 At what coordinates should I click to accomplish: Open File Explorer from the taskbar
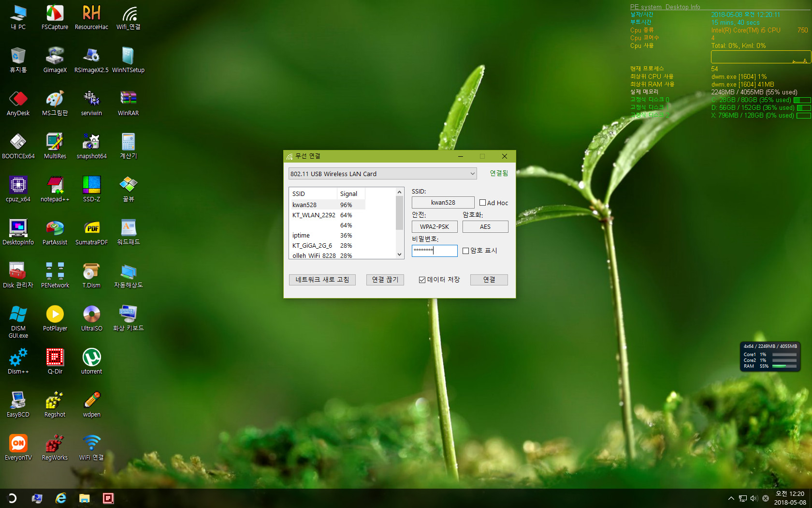(x=85, y=498)
